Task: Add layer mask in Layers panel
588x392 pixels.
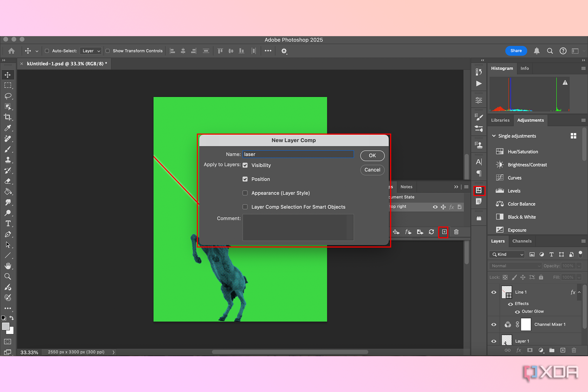Action: 530,350
